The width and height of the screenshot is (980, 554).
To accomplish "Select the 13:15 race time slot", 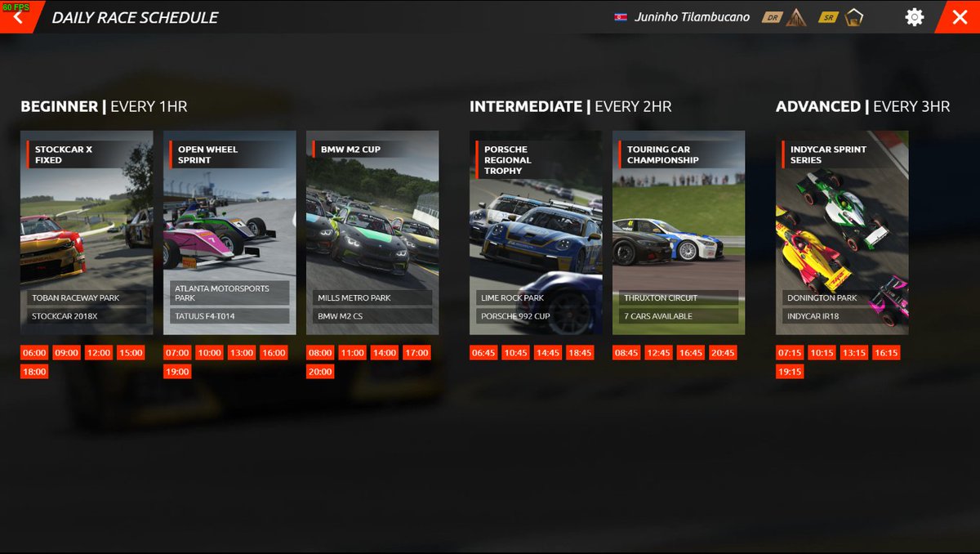I will click(853, 353).
